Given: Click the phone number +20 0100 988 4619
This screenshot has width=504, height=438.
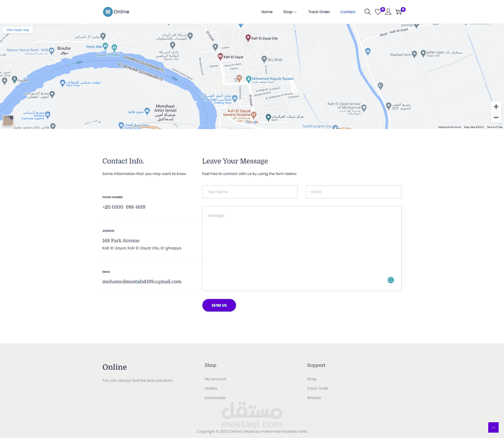Looking at the screenshot, I should point(124,207).
